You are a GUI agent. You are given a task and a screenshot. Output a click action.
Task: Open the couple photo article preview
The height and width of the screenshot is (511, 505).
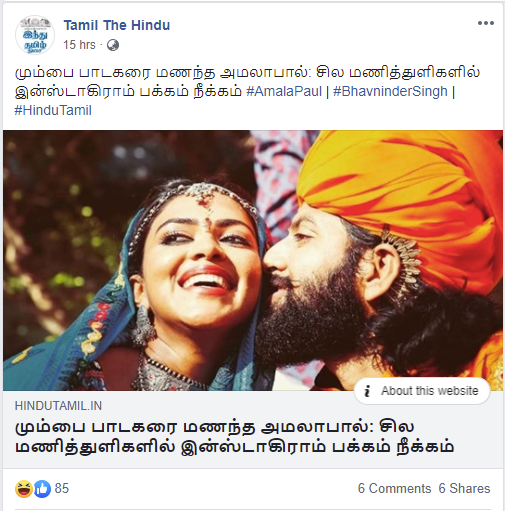(x=253, y=260)
